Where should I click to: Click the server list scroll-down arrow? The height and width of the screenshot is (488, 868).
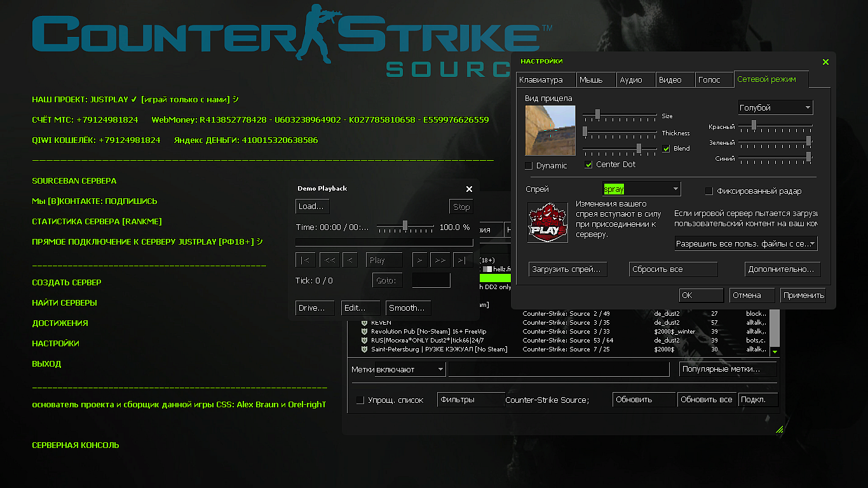(x=775, y=351)
